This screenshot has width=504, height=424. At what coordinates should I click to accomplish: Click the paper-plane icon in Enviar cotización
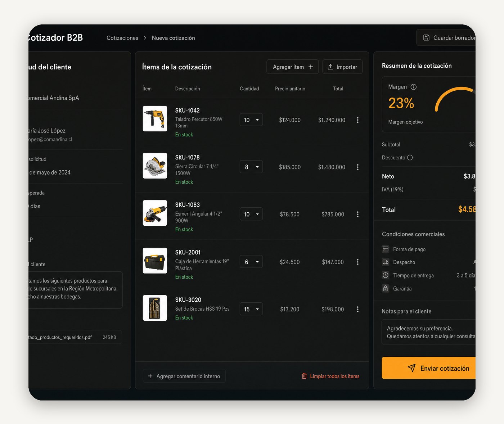click(411, 368)
